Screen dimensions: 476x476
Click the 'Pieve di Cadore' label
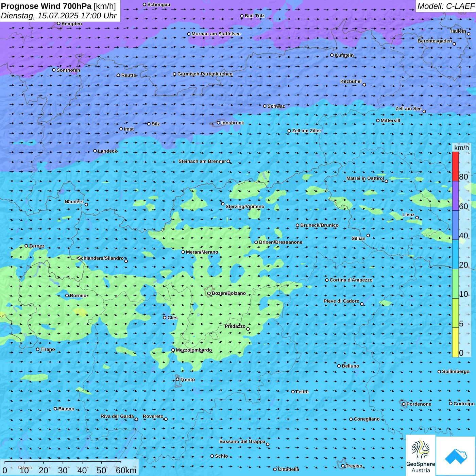point(341,301)
